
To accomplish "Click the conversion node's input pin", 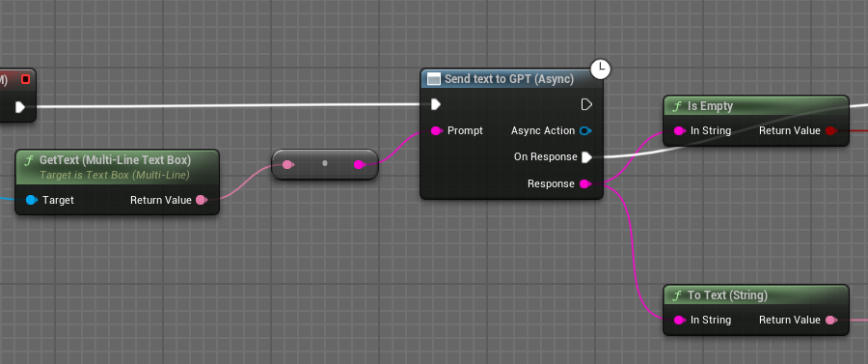I will (x=287, y=164).
